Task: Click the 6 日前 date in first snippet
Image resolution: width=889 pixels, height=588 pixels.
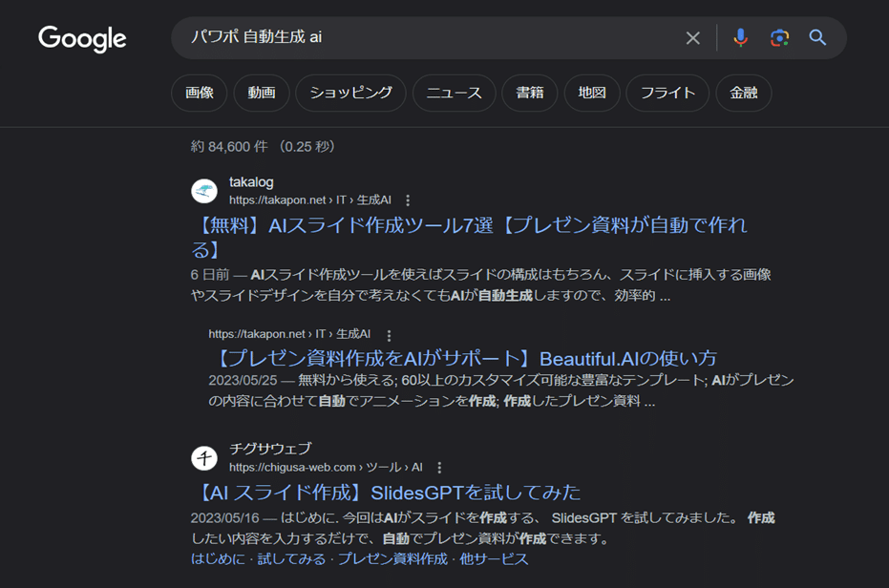Action: click(210, 275)
